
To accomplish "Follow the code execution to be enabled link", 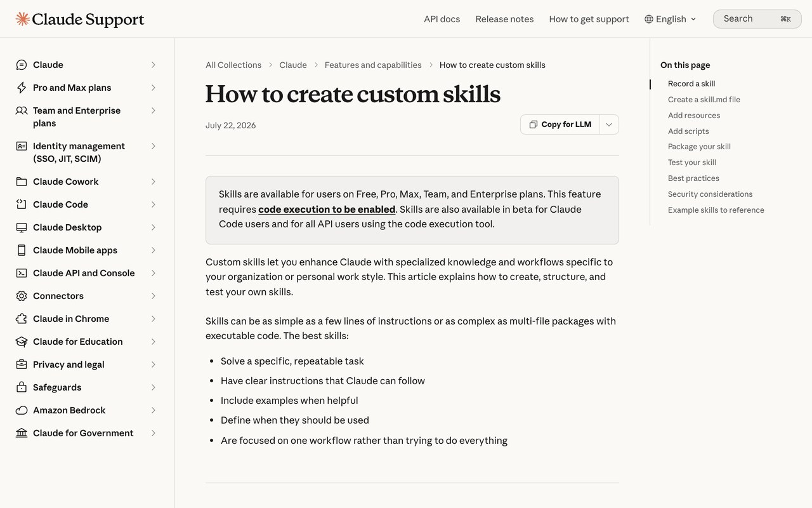I will 327,209.
